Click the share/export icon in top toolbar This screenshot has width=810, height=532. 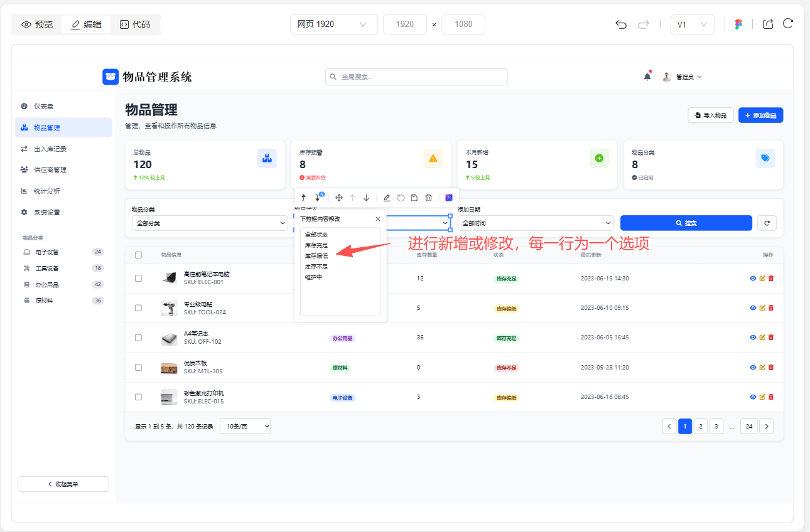(x=767, y=24)
